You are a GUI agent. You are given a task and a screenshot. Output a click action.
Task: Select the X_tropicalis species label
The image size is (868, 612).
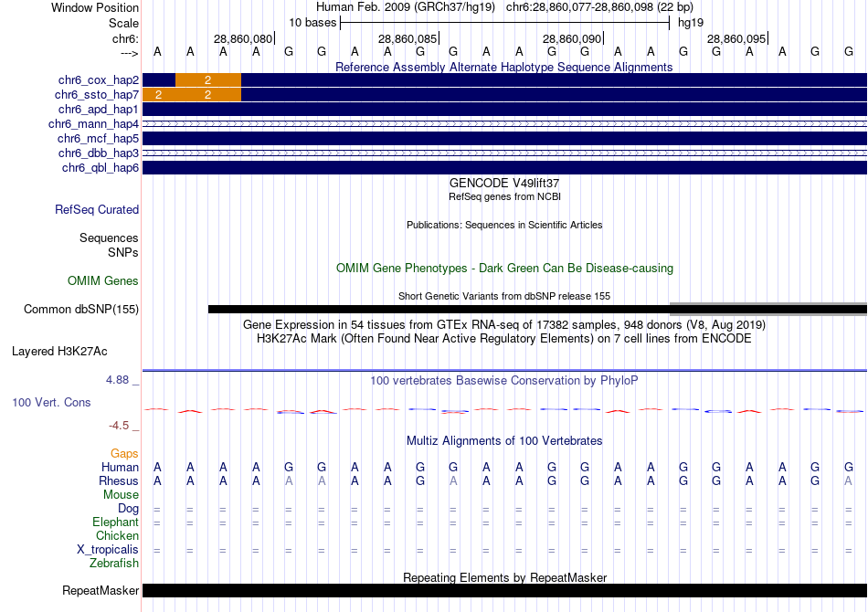[108, 550]
